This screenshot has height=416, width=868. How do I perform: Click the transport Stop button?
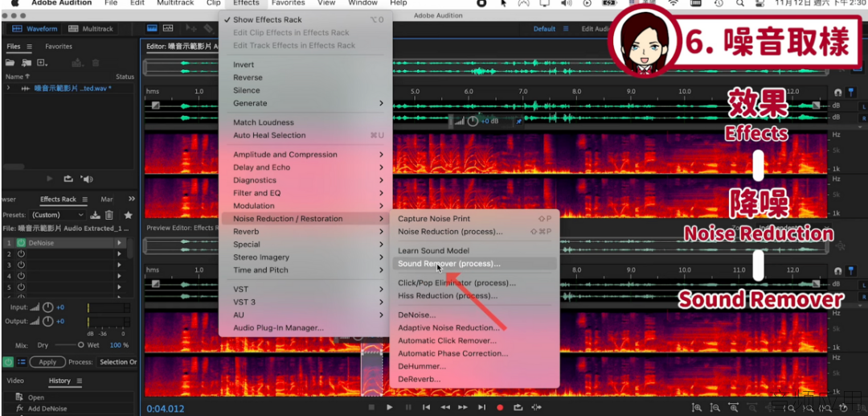tap(371, 407)
